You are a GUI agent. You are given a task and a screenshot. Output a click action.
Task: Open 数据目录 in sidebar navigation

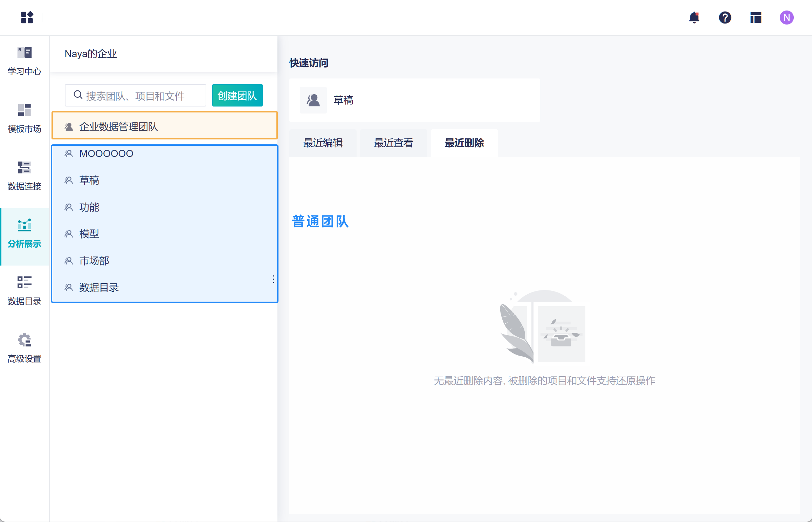[25, 291]
